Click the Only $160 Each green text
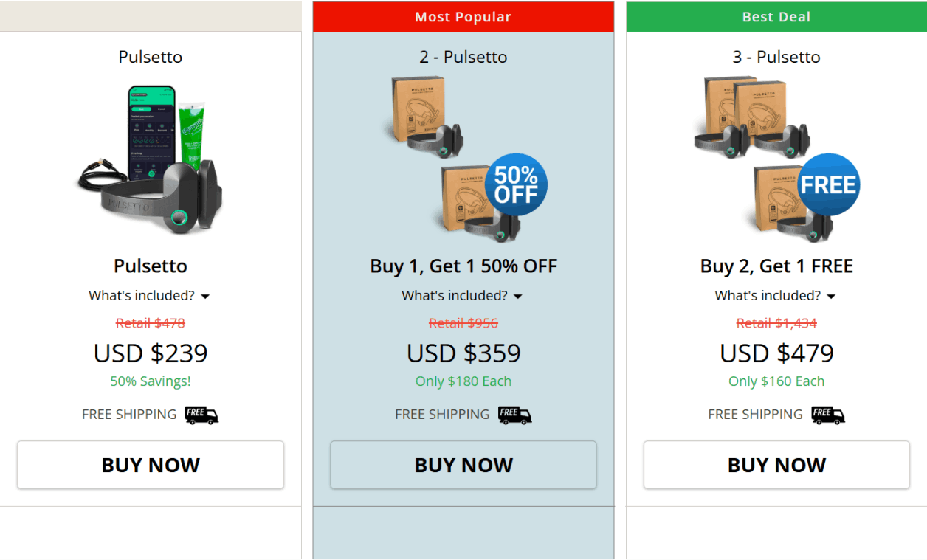Image resolution: width=927 pixels, height=560 pixels. [x=776, y=382]
